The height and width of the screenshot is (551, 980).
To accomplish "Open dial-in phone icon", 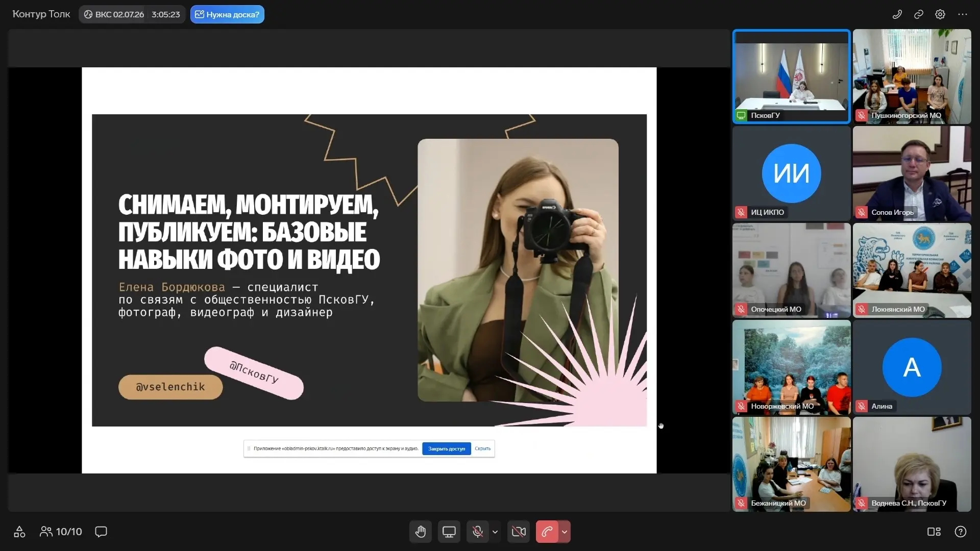I will (897, 14).
